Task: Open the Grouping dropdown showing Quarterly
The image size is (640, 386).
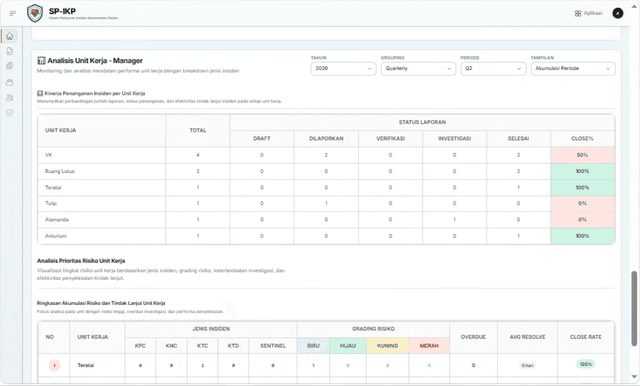Action: pos(418,69)
